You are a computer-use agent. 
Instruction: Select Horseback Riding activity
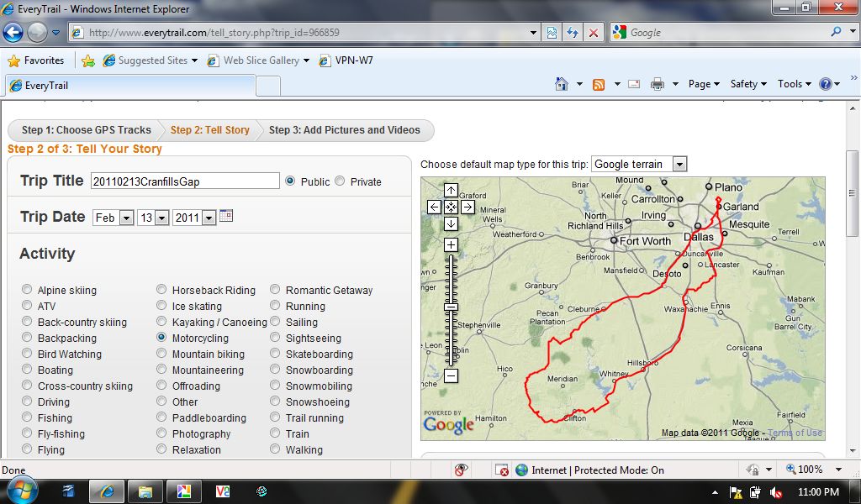pos(161,289)
